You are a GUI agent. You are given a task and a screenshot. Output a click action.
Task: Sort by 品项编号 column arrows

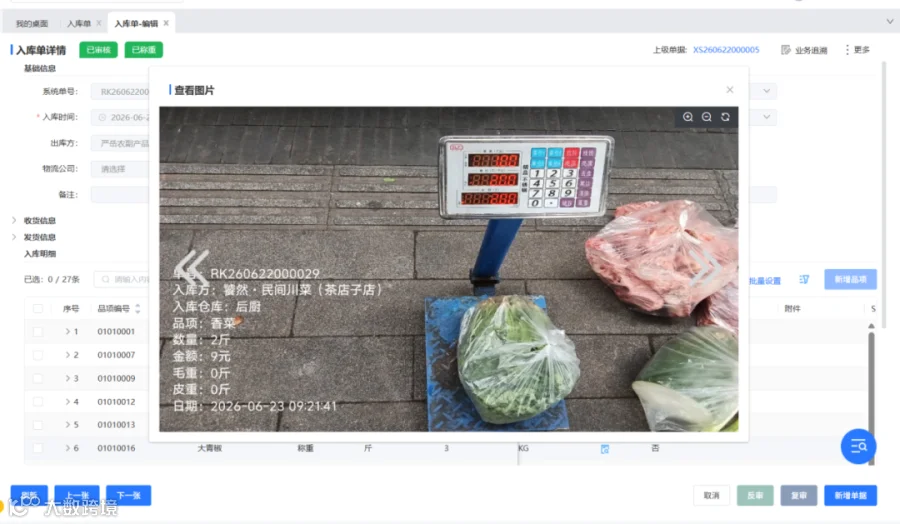click(138, 309)
